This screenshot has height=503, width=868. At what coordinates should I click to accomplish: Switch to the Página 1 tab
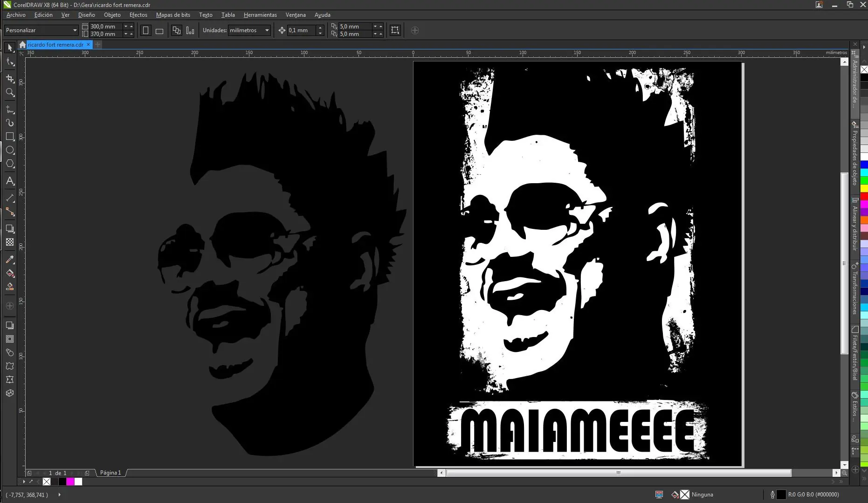pyautogui.click(x=110, y=473)
